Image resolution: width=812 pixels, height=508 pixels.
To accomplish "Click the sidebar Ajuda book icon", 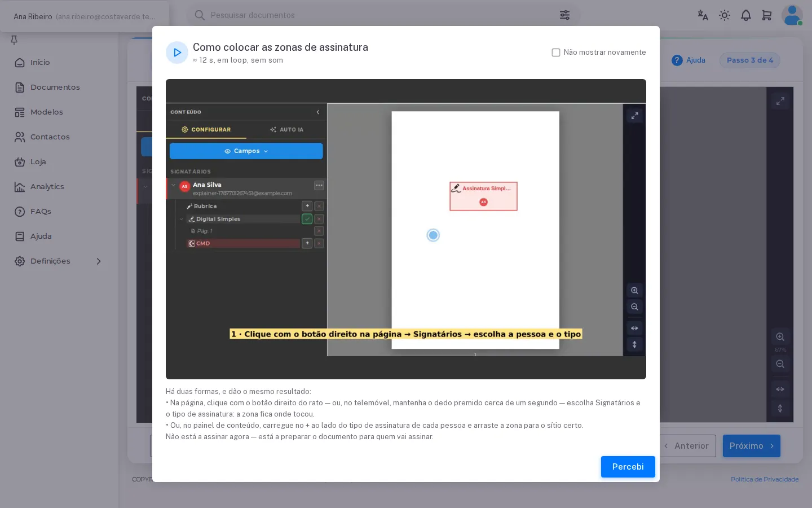I will pos(20,237).
